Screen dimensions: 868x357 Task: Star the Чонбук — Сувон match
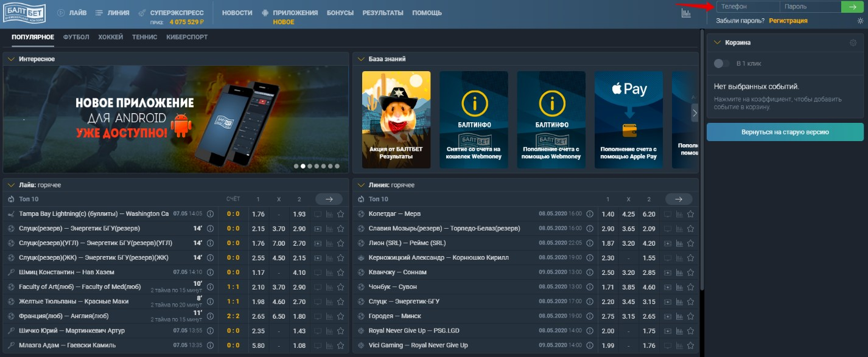(x=690, y=287)
